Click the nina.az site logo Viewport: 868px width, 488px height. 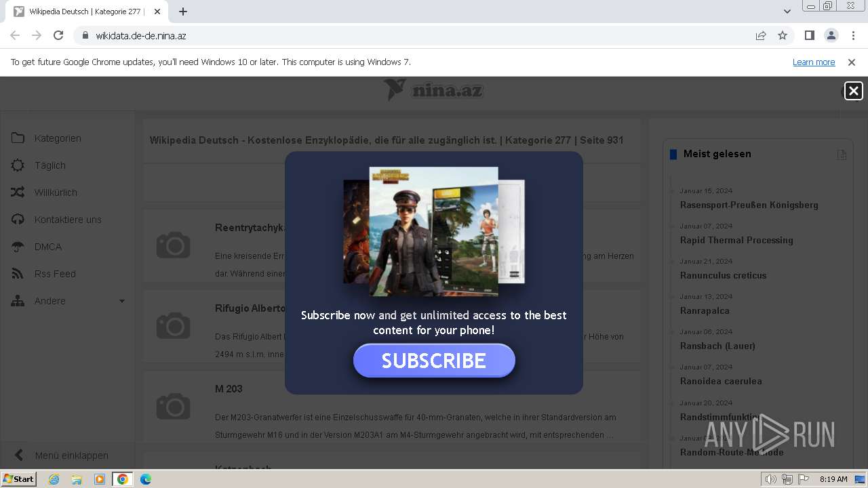tap(434, 90)
